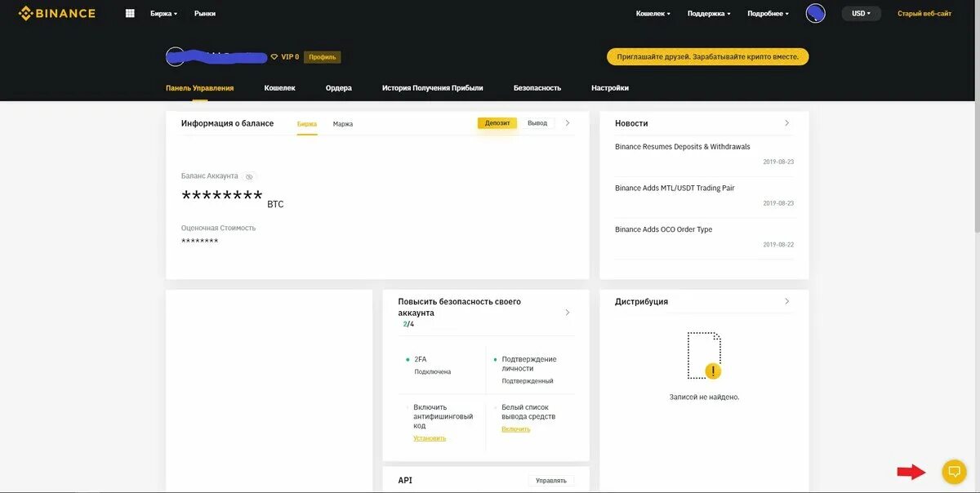Click the Binance logo
The height and width of the screenshot is (493, 980).
point(57,13)
